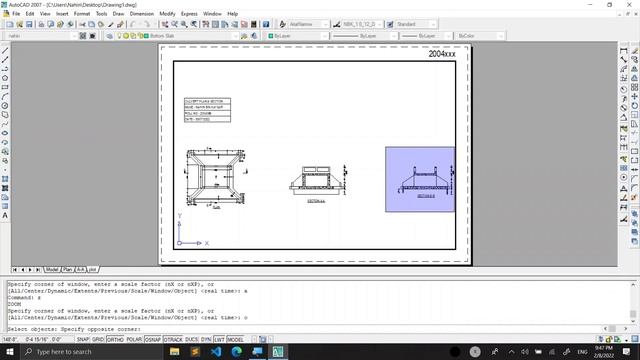The image size is (640, 360).
Task: Click the Plot print icon
Action: (x=41, y=24)
